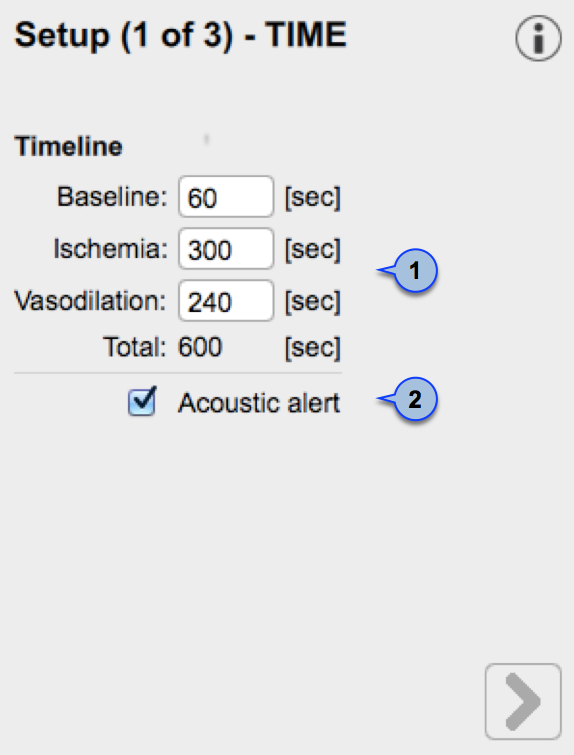
Task: Click the Total label
Action: 134,347
